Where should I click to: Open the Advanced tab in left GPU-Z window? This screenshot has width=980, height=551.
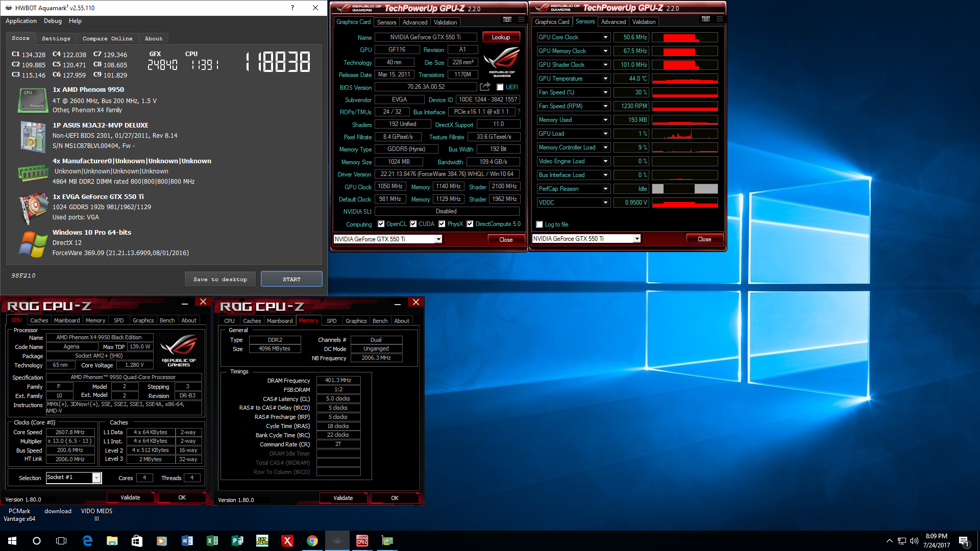[x=414, y=22]
